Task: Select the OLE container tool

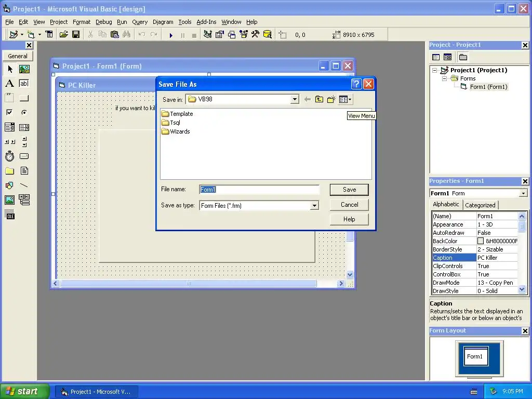Action: (10, 215)
